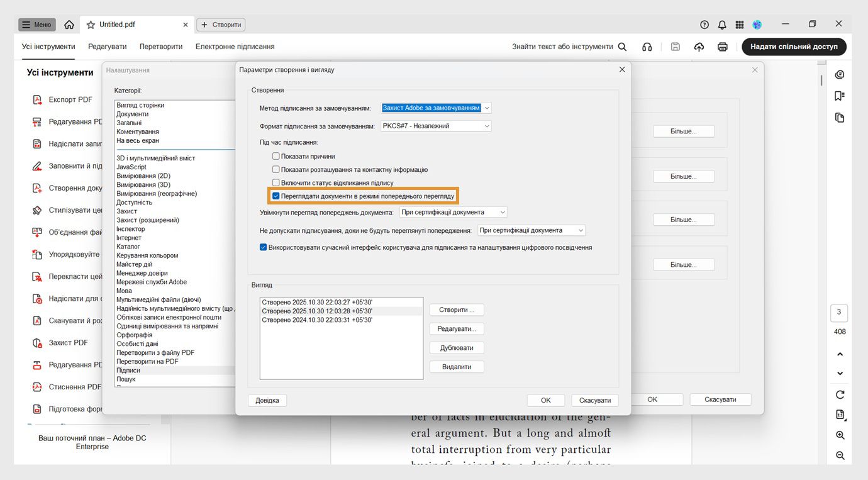The width and height of the screenshot is (868, 480).
Task: Open Формат підписання за замовчуванням dropdown
Action: tap(436, 126)
